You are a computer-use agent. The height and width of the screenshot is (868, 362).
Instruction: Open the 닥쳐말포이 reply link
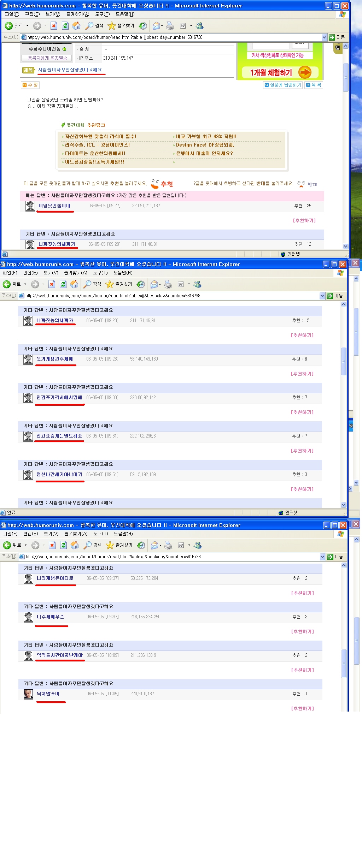(48, 694)
